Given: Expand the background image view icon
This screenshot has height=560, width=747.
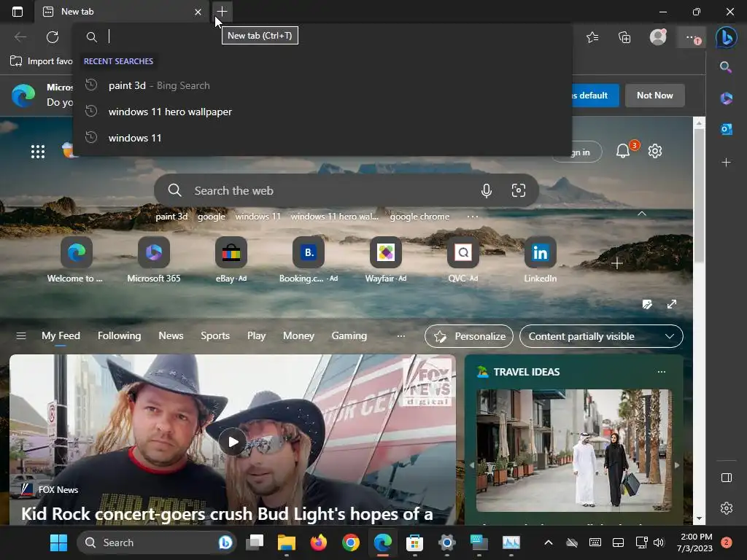Looking at the screenshot, I should [672, 304].
